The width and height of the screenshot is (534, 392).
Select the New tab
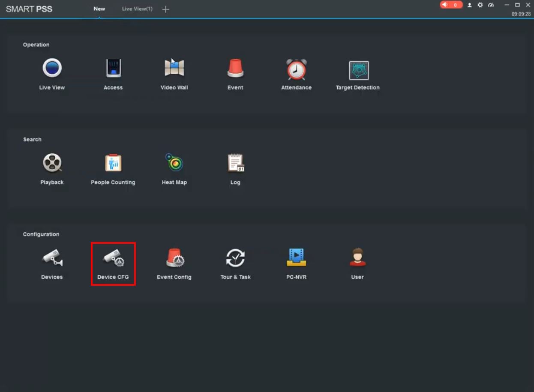pos(99,9)
